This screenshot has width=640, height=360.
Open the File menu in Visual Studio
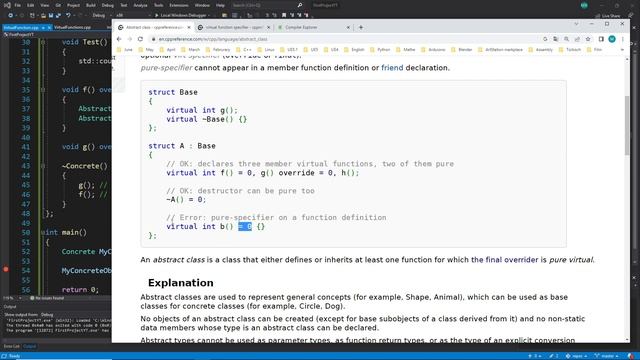pyautogui.click(x=18, y=5)
